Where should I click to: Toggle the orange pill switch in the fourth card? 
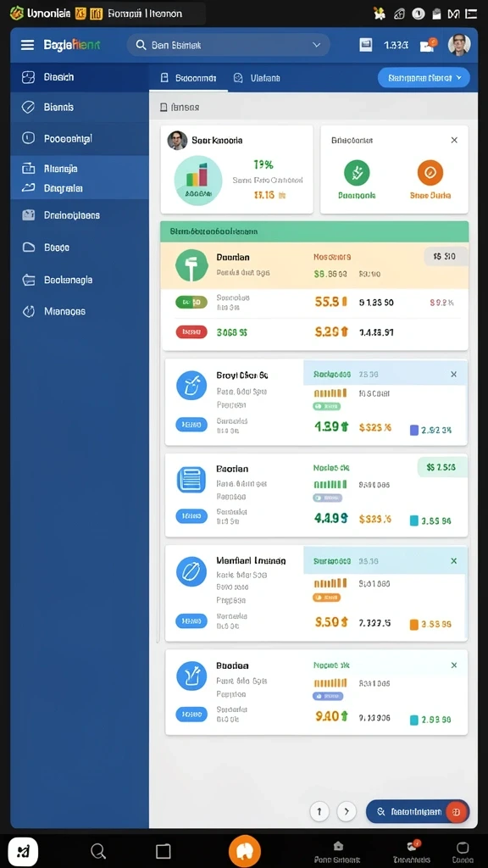point(326,598)
